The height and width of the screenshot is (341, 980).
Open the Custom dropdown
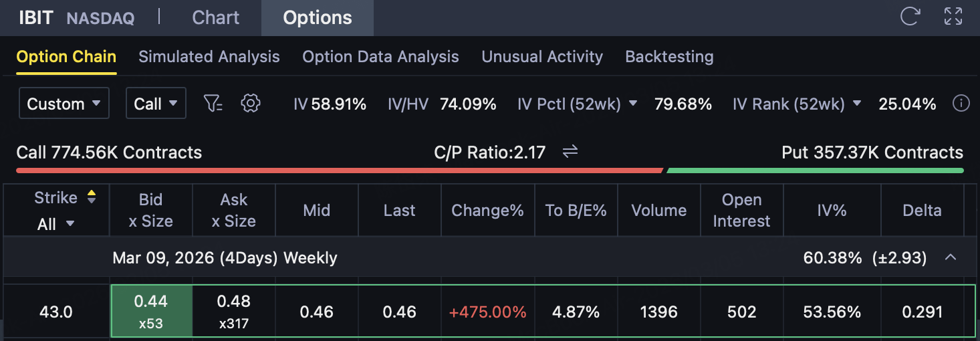point(64,104)
